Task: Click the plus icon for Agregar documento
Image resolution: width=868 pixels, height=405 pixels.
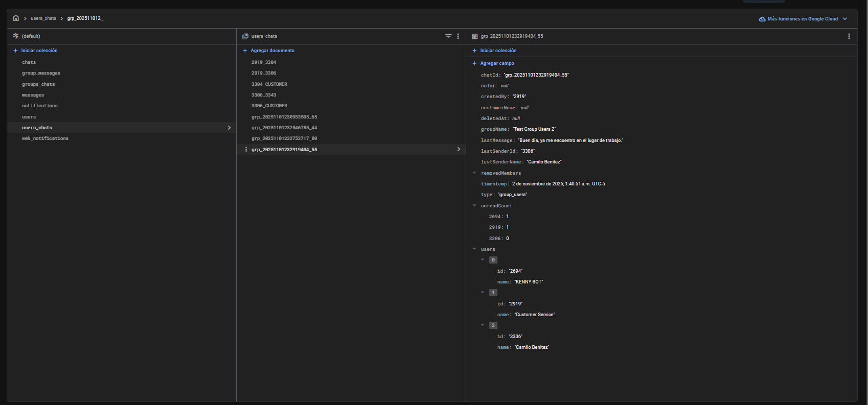Action: [x=245, y=51]
